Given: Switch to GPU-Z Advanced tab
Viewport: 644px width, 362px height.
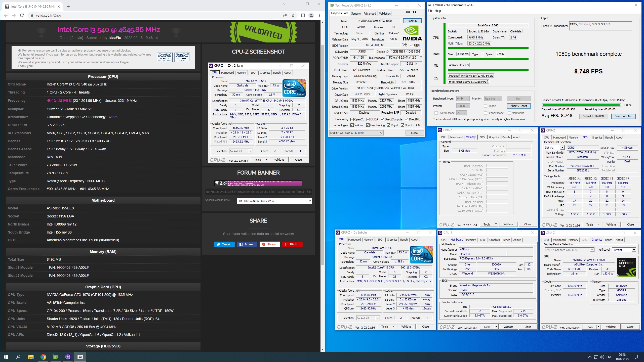Looking at the screenshot, I should click(x=370, y=14).
